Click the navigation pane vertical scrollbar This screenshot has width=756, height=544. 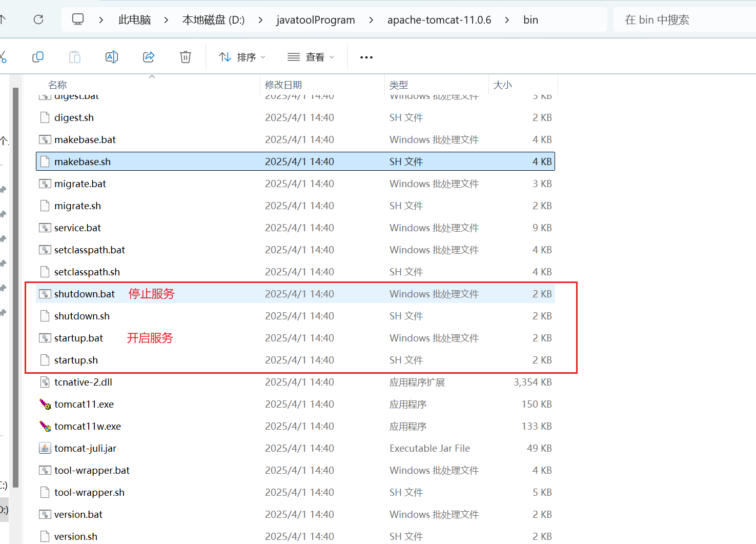coord(15,287)
